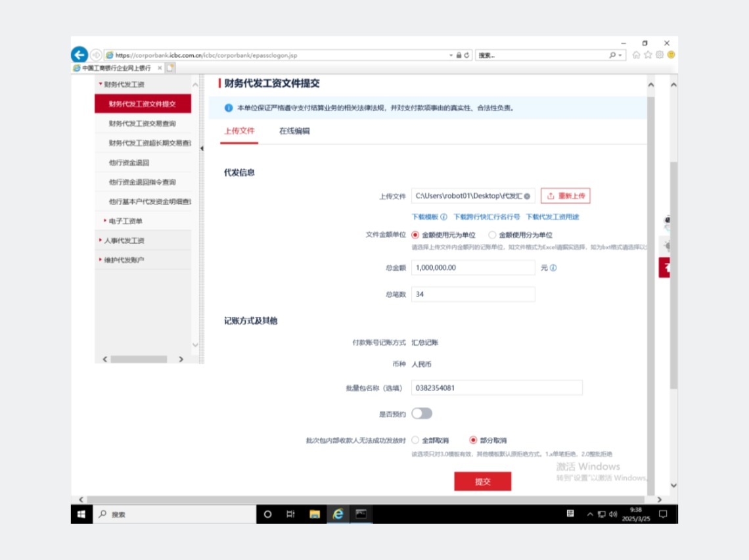This screenshot has width=749, height=560.
Task: Expand the 电子工资单 menu section
Action: (125, 221)
